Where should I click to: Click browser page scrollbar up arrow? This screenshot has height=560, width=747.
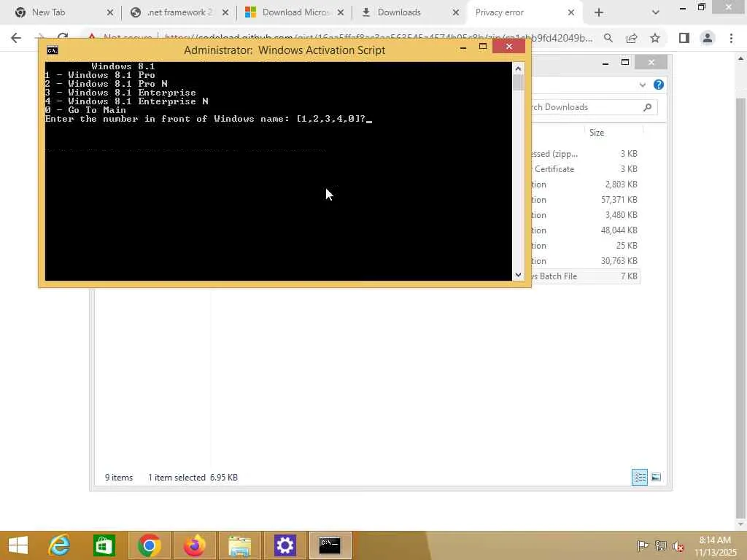[741, 58]
